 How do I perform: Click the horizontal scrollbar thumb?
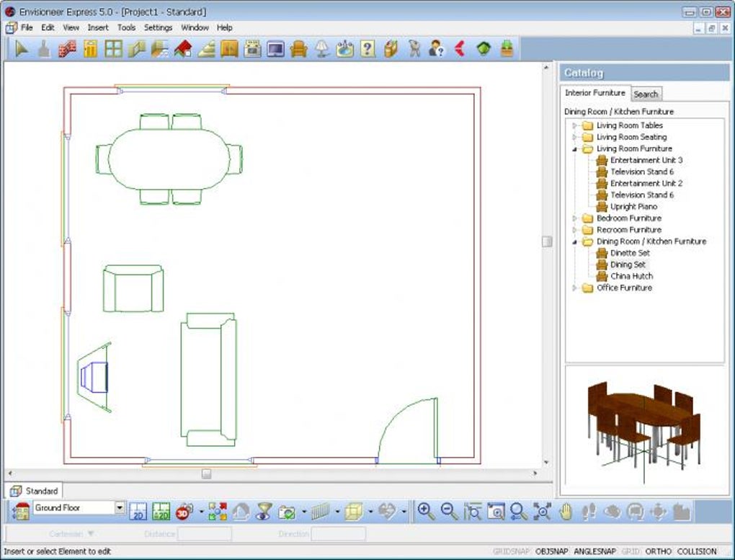[207, 474]
